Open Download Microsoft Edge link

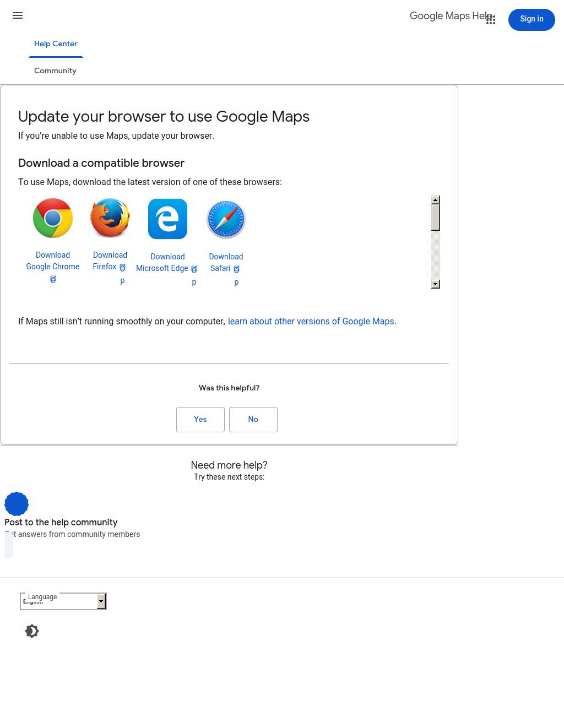tap(162, 263)
